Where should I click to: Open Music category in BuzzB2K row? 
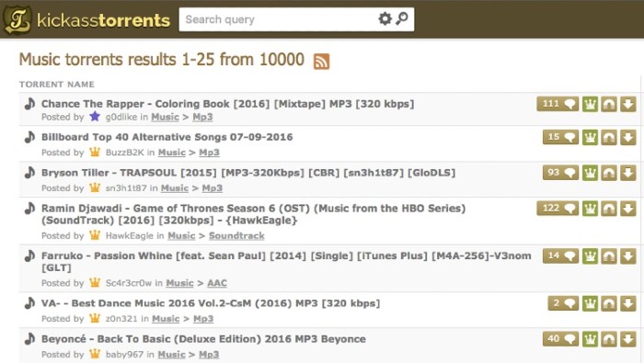click(172, 153)
